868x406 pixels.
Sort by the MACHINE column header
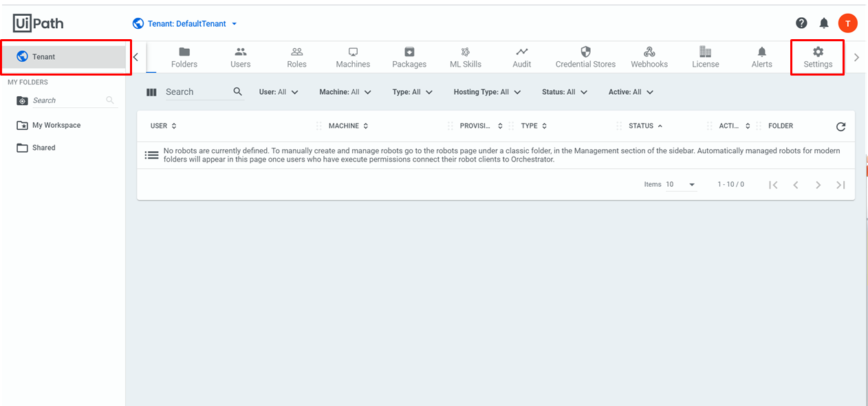click(348, 126)
